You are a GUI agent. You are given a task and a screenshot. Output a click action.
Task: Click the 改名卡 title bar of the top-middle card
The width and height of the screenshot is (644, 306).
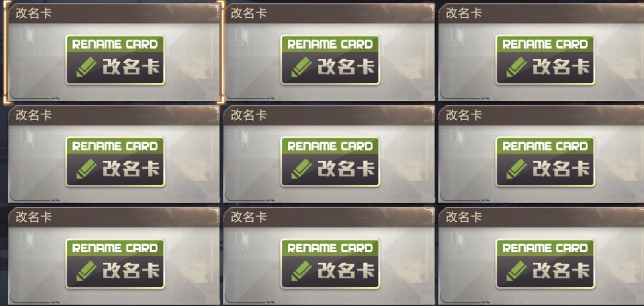tap(329, 14)
